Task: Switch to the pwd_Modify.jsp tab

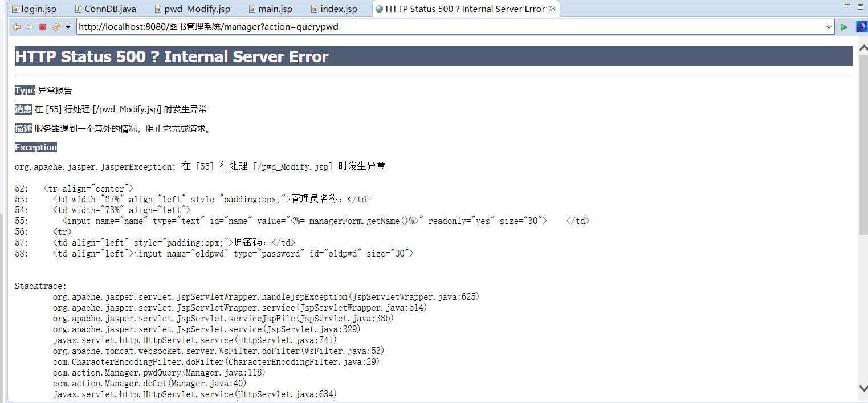Action: [x=191, y=9]
